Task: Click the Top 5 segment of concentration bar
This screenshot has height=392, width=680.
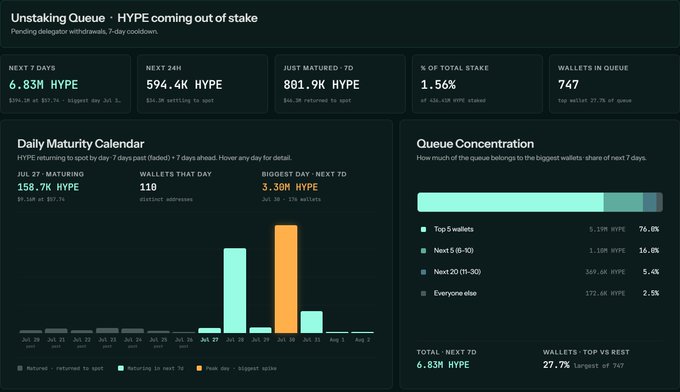Action: [510, 202]
